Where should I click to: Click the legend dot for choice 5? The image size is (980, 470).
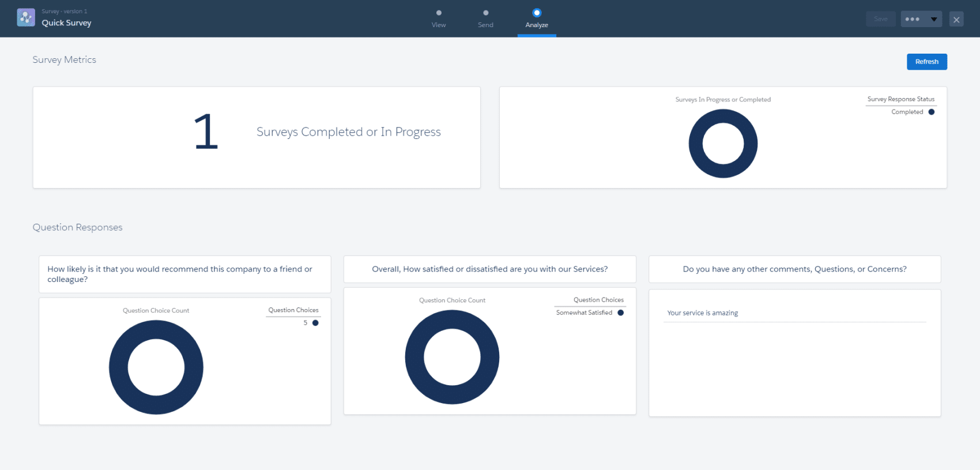(315, 323)
